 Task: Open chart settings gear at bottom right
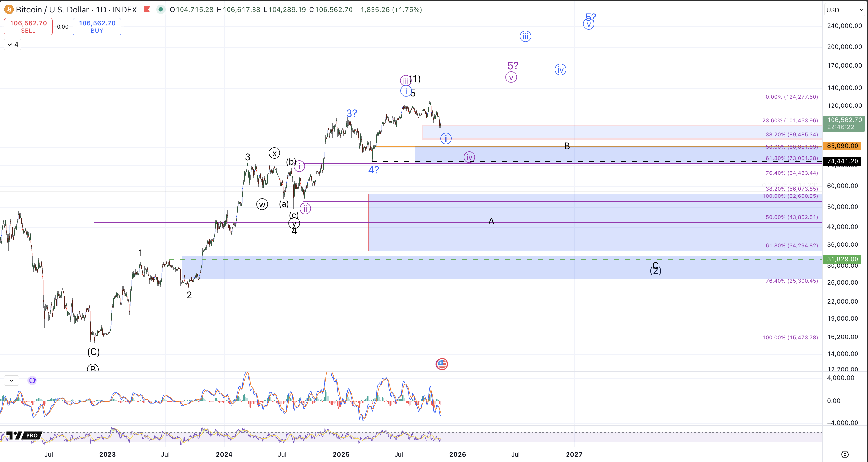click(x=844, y=454)
